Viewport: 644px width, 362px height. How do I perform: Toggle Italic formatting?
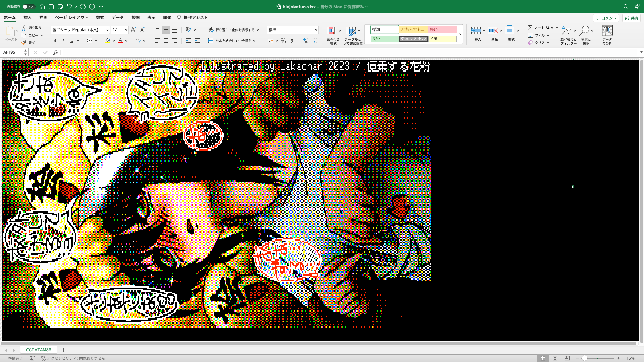point(63,41)
